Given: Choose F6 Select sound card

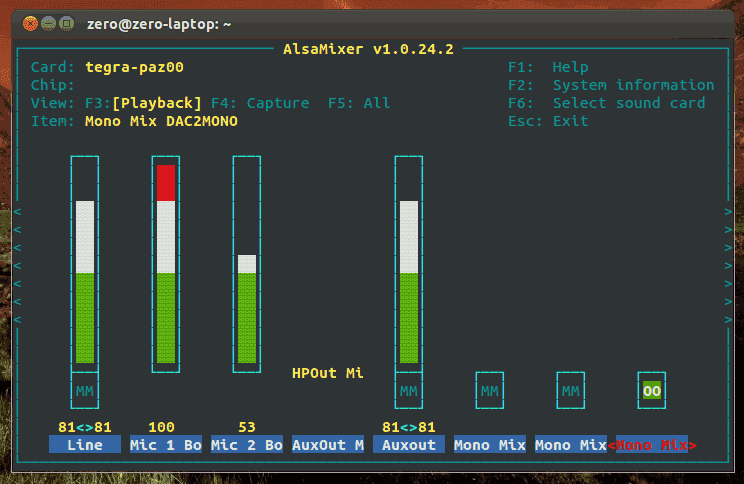Looking at the screenshot, I should click(606, 103).
